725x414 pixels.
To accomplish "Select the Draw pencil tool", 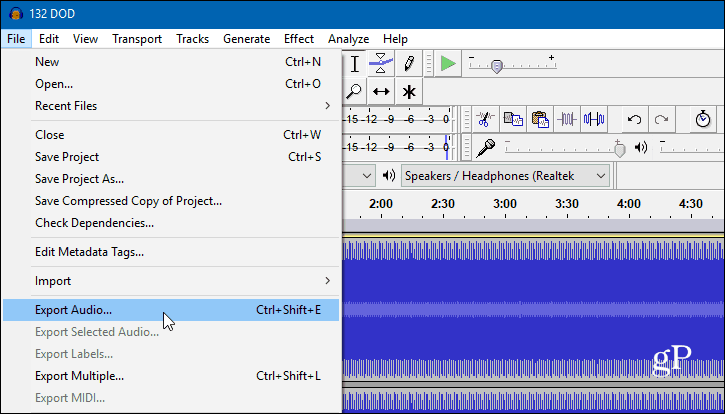I will (409, 64).
